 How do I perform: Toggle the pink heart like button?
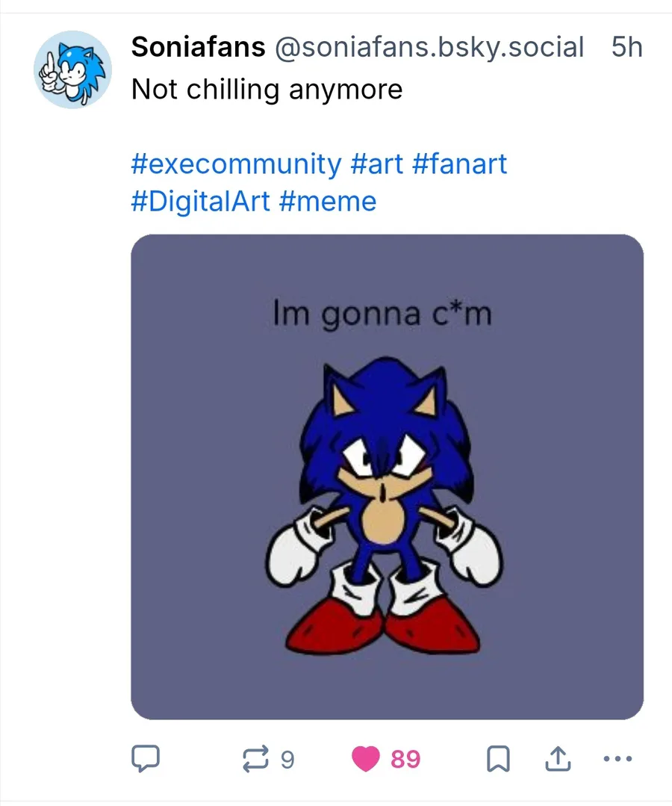pos(366,759)
